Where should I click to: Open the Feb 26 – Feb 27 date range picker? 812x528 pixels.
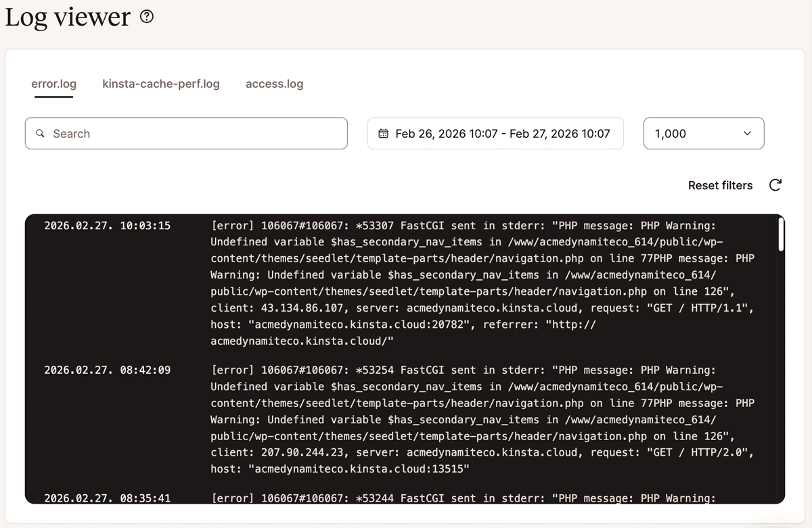502,134
